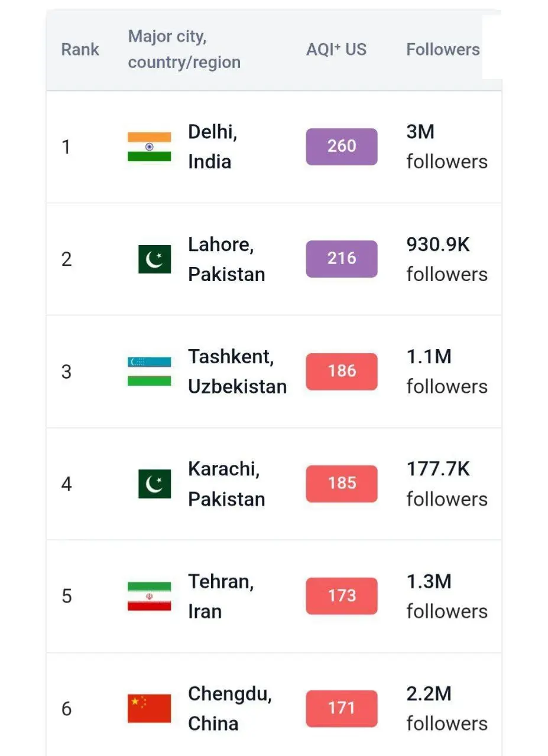Click the red AQI badge showing 186
Image resolution: width=548 pixels, height=756 pixels.
coord(341,372)
